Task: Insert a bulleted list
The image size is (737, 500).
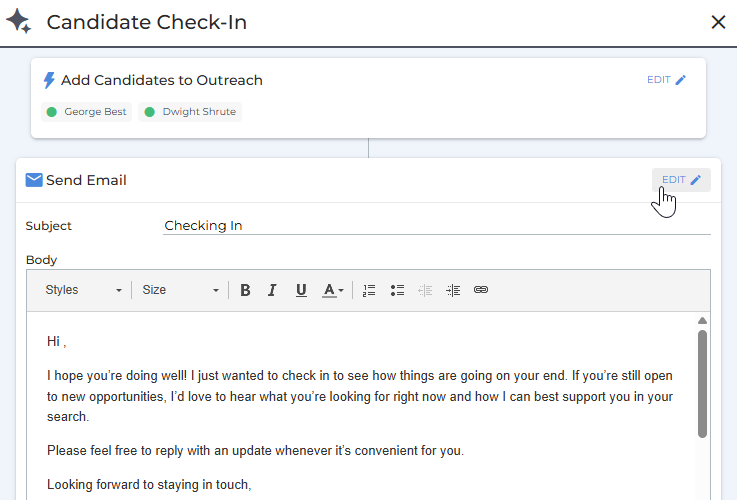Action: coord(397,290)
